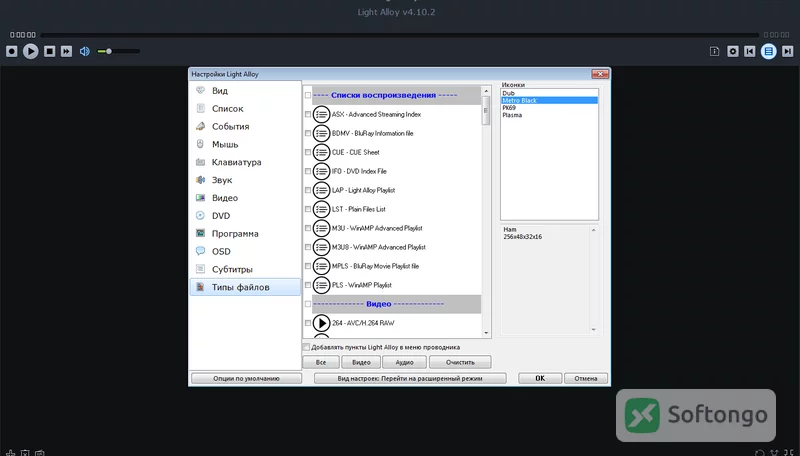Confirm settings with OK
Viewport: 800px width, 456px height.
pos(540,378)
